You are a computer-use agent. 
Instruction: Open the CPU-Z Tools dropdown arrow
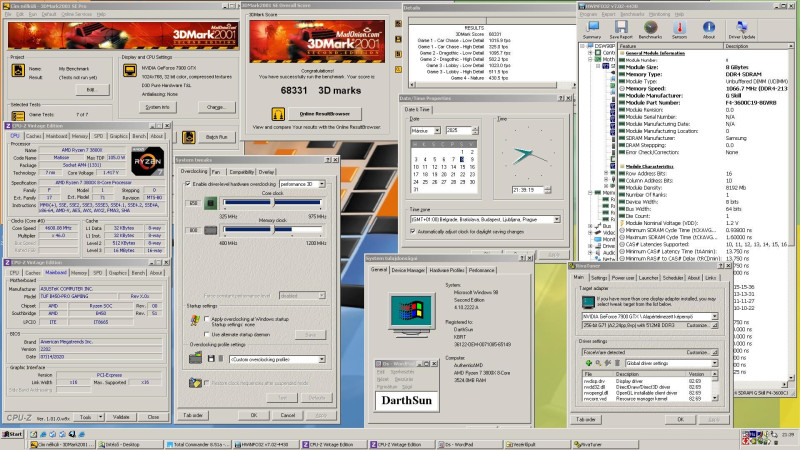[101, 417]
